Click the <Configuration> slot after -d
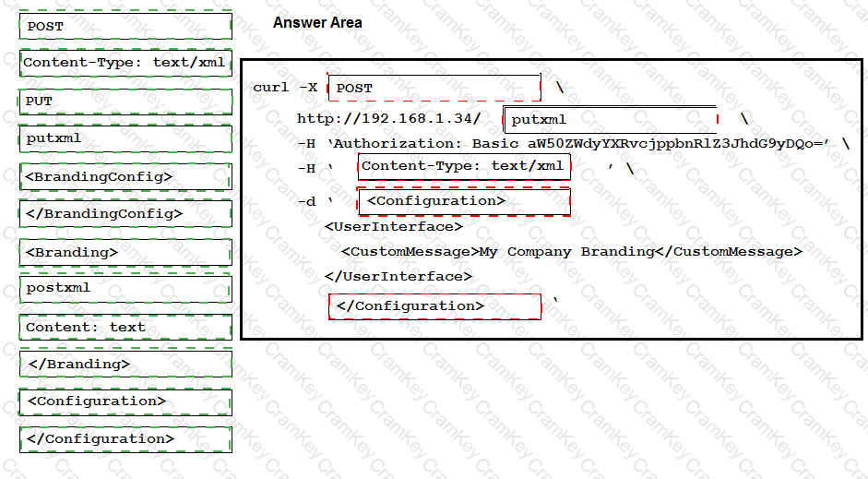 point(464,201)
